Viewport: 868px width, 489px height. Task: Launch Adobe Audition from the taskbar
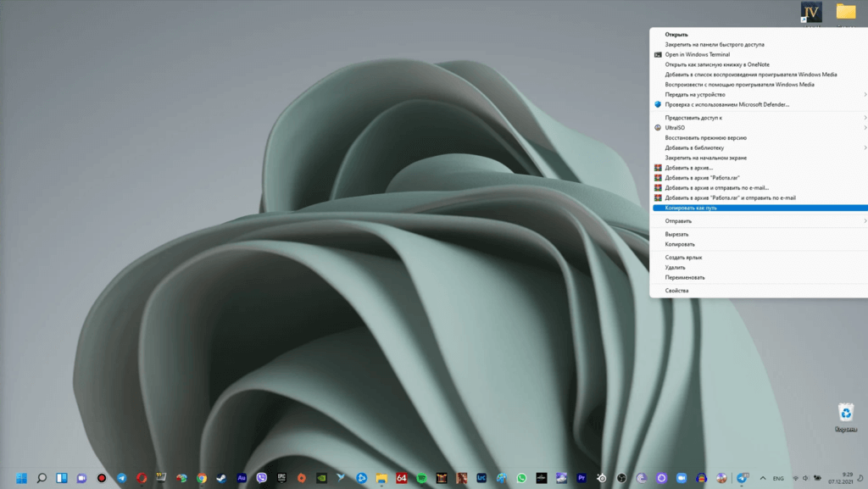click(x=242, y=478)
